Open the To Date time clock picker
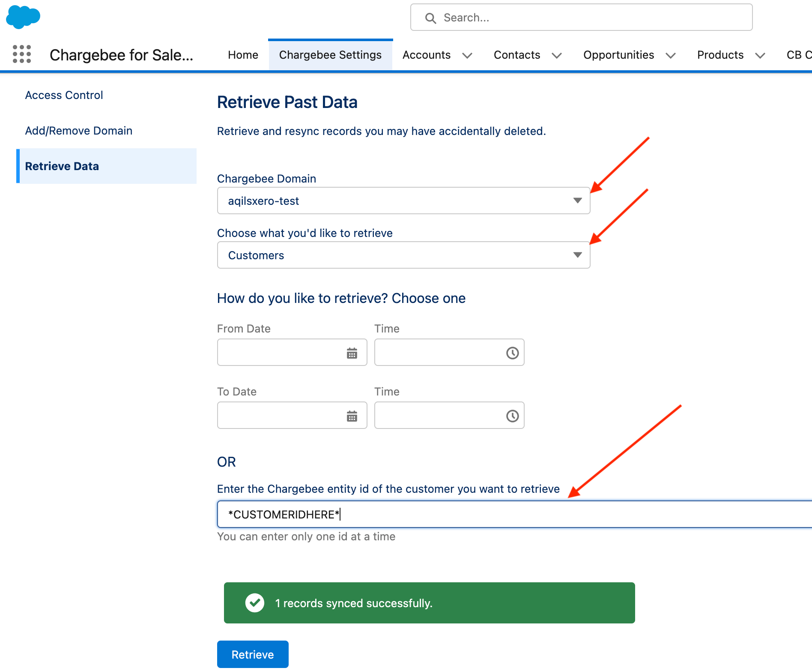The width and height of the screenshot is (812, 671). (512, 416)
